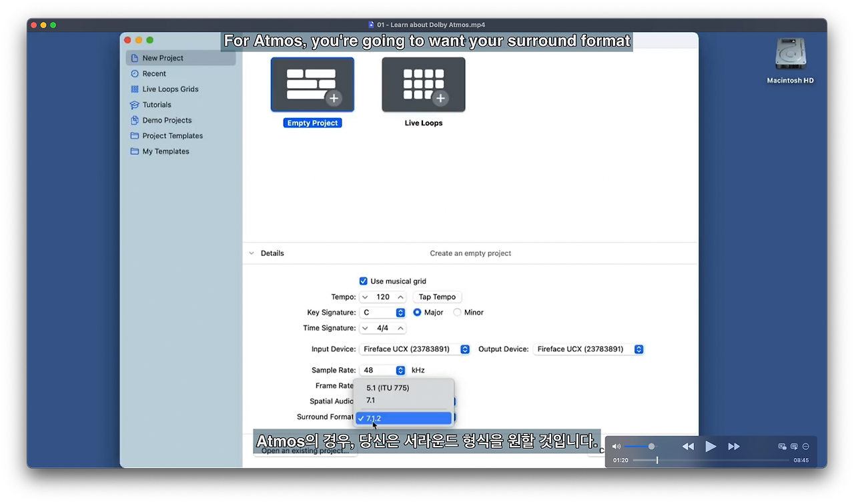Open the Input Device dropdown
This screenshot has width=854, height=504.
tap(415, 349)
